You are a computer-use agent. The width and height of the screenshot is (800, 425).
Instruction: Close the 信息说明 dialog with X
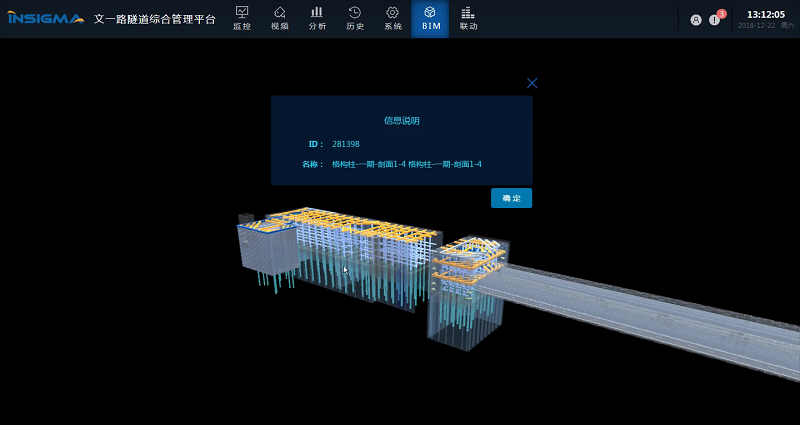pos(532,83)
